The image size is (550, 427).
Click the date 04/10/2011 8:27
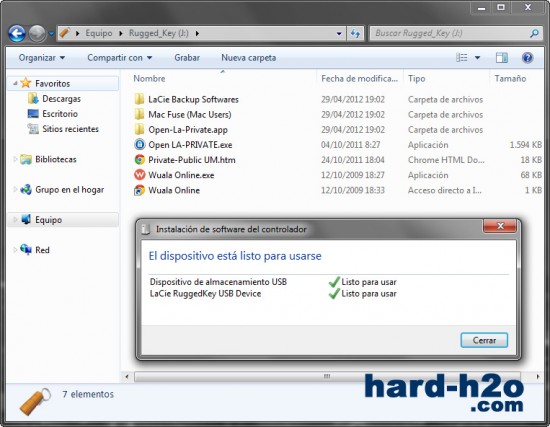350,145
